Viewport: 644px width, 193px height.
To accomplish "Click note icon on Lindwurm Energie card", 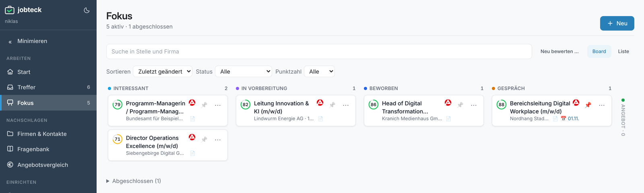I will click(320, 119).
